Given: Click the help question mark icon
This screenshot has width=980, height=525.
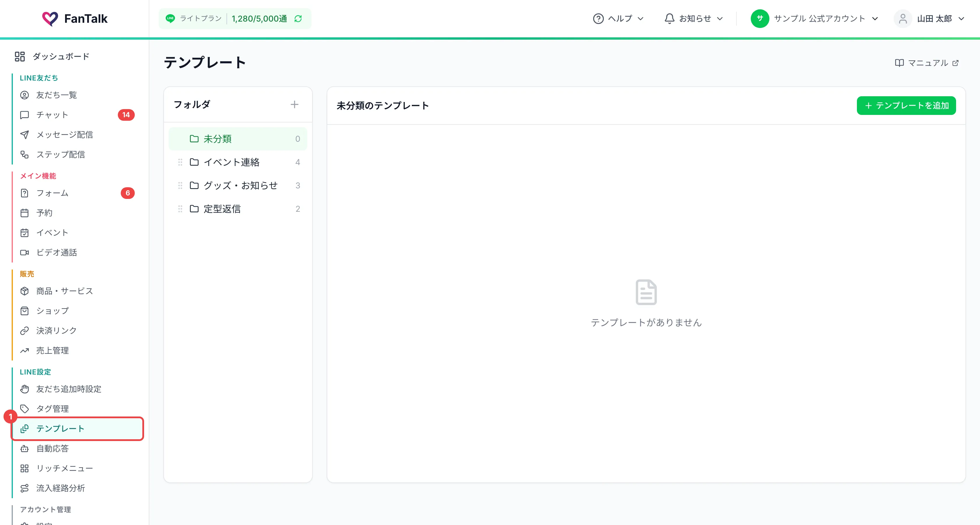Looking at the screenshot, I should (598, 19).
